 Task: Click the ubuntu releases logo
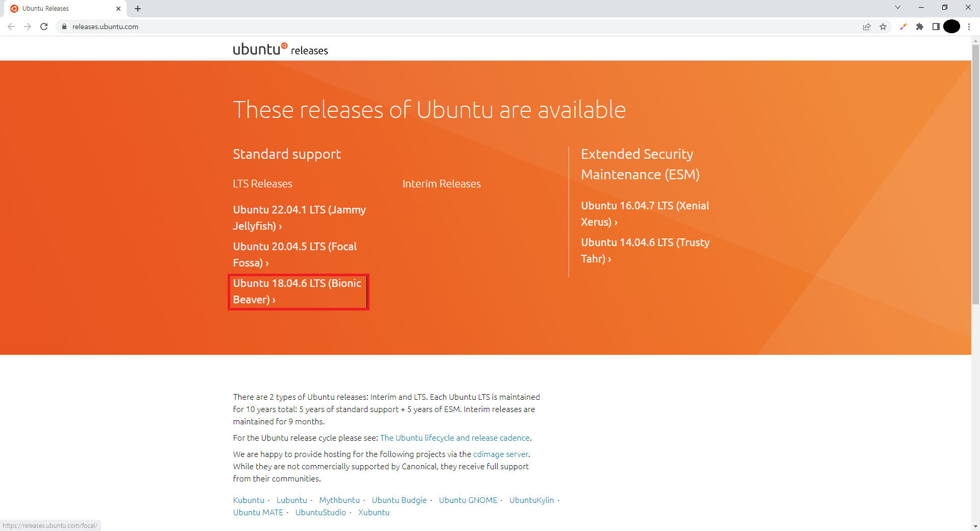click(280, 49)
